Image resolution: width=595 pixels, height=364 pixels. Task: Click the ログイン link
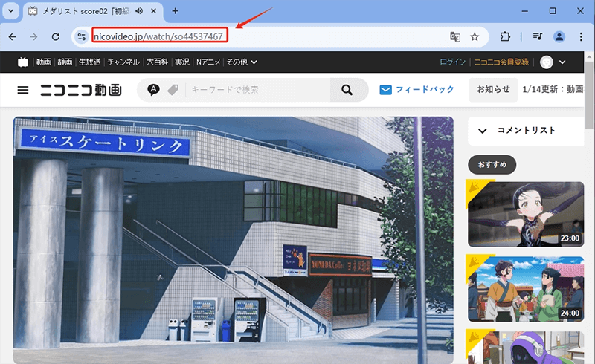[x=452, y=62]
